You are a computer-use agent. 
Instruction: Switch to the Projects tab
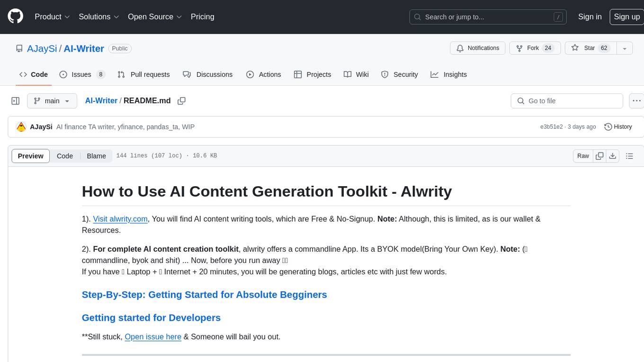point(313,74)
